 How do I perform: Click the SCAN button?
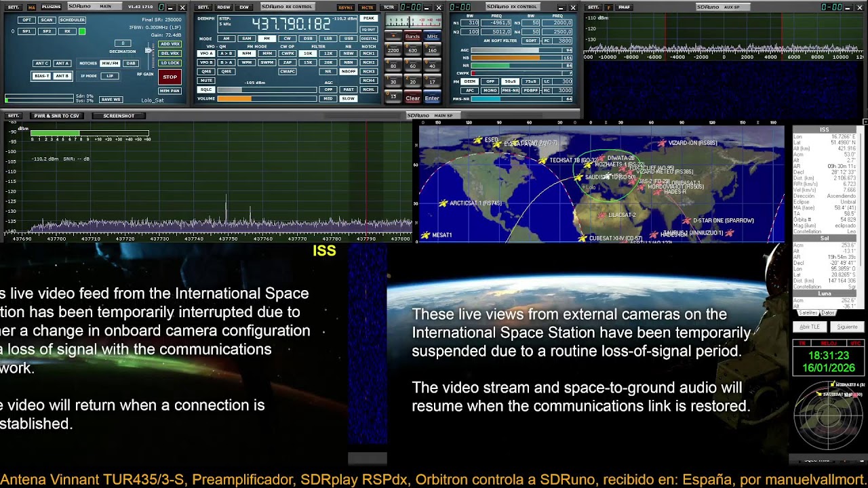coord(47,20)
